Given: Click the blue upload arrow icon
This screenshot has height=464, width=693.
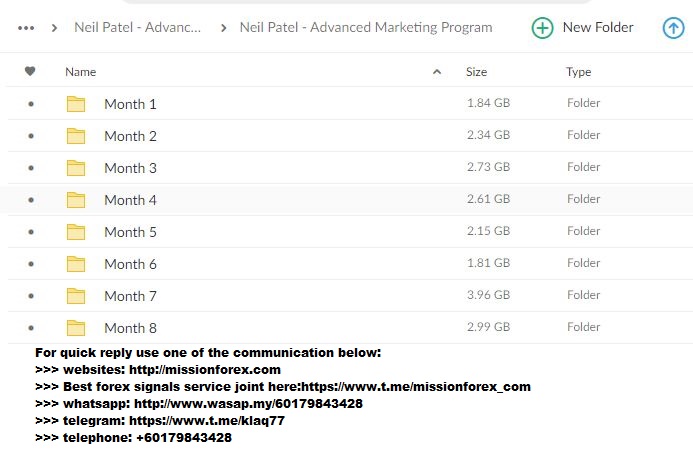Looking at the screenshot, I should pos(673,28).
